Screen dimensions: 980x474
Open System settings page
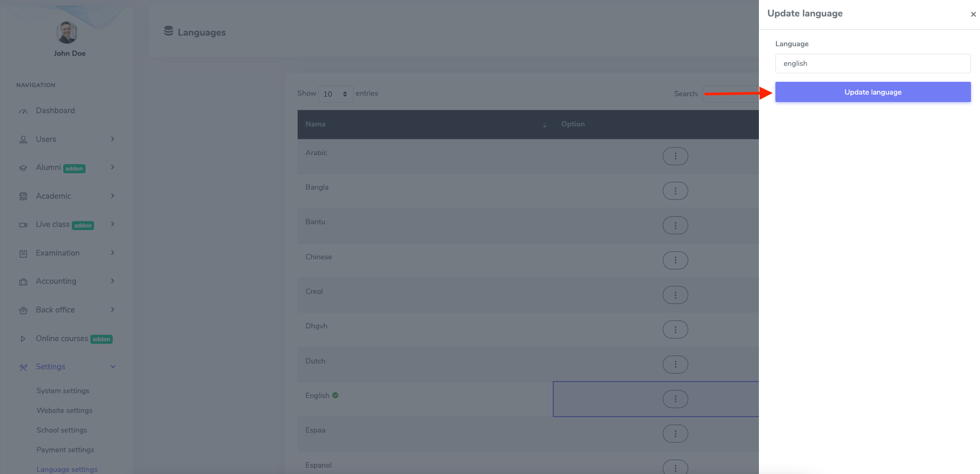pyautogui.click(x=63, y=391)
